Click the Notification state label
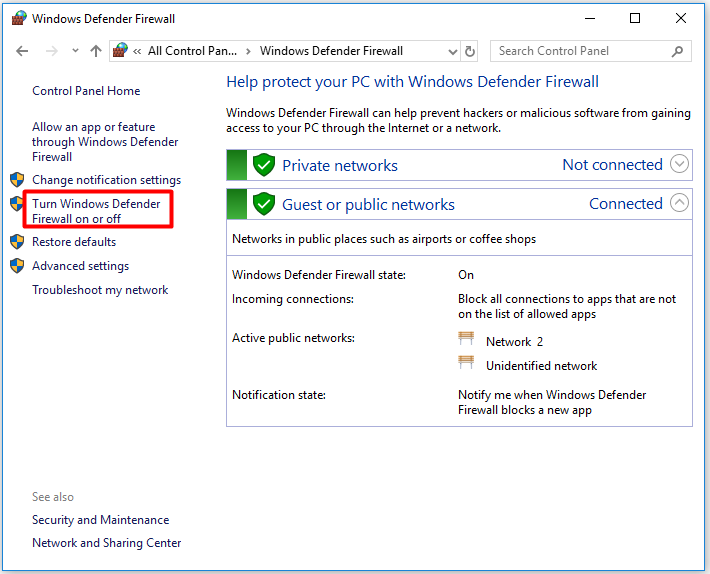 (278, 395)
